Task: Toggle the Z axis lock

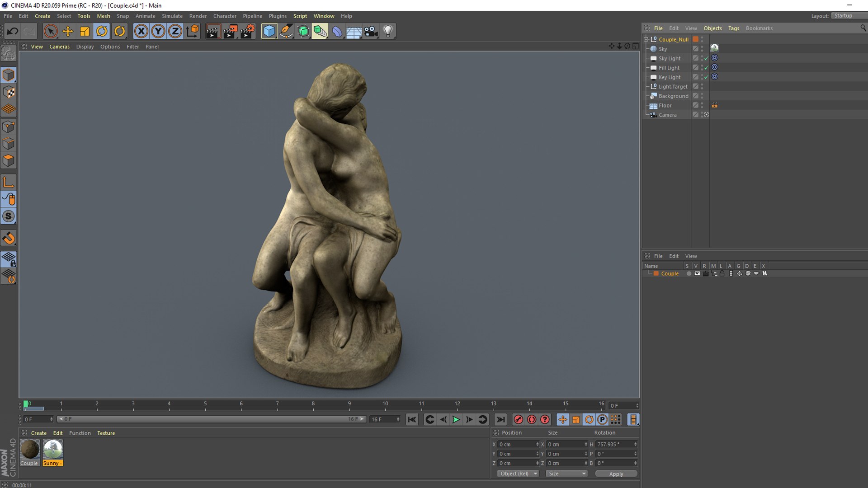Action: 175,31
